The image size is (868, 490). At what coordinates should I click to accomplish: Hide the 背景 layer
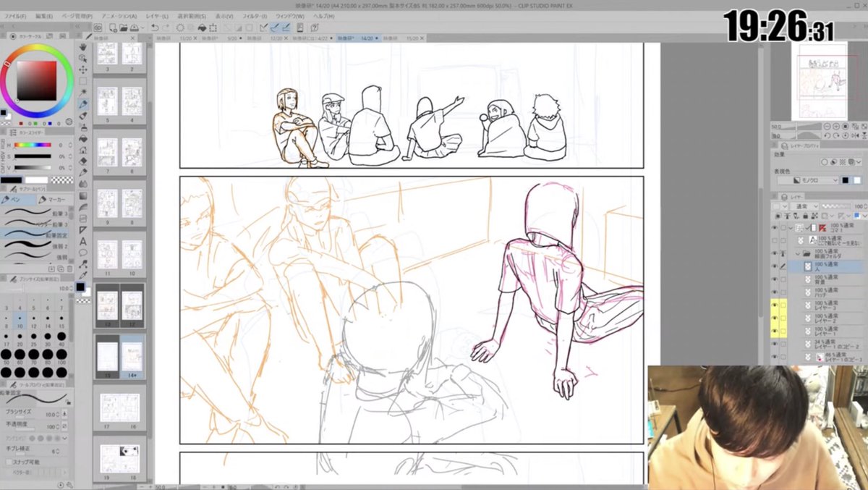click(775, 279)
